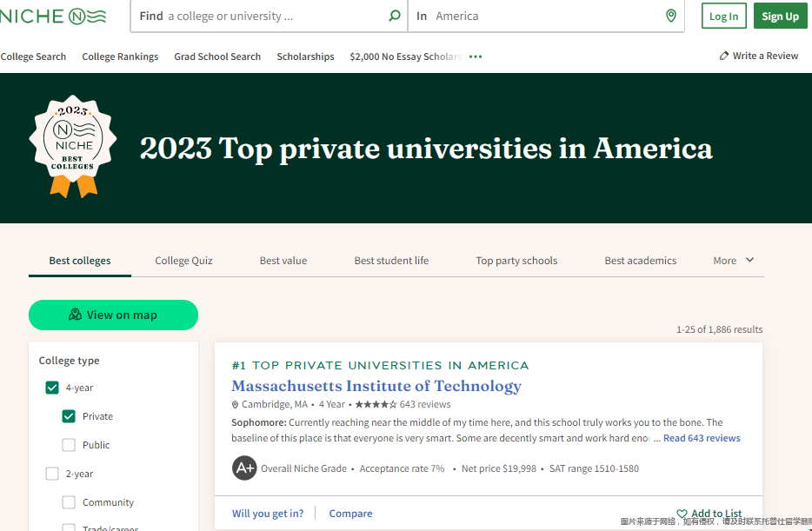Check the 2-year college type checkbox
The image size is (812, 531).
[x=52, y=474]
